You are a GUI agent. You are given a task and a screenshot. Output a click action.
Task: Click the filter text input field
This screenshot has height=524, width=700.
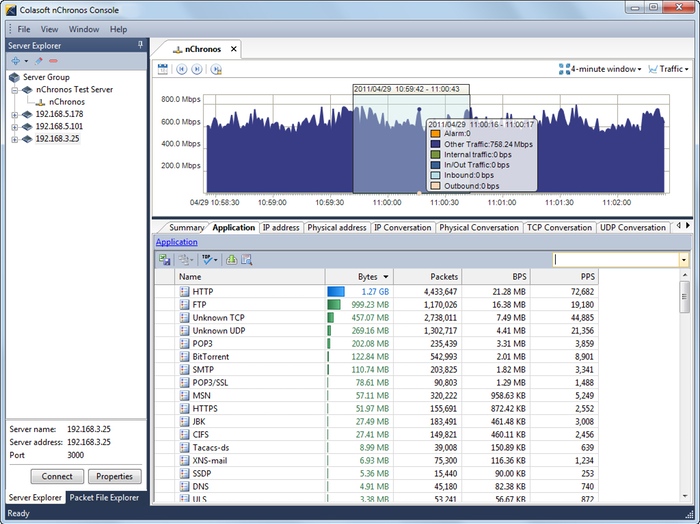pos(616,260)
